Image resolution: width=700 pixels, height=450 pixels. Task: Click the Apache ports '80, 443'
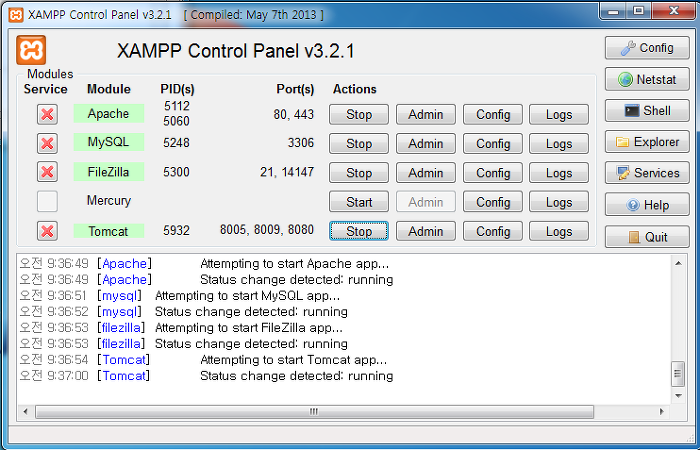click(x=294, y=114)
